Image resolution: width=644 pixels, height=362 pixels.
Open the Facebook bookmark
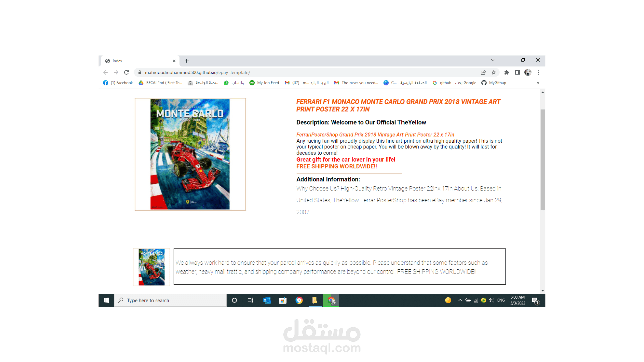(x=118, y=83)
